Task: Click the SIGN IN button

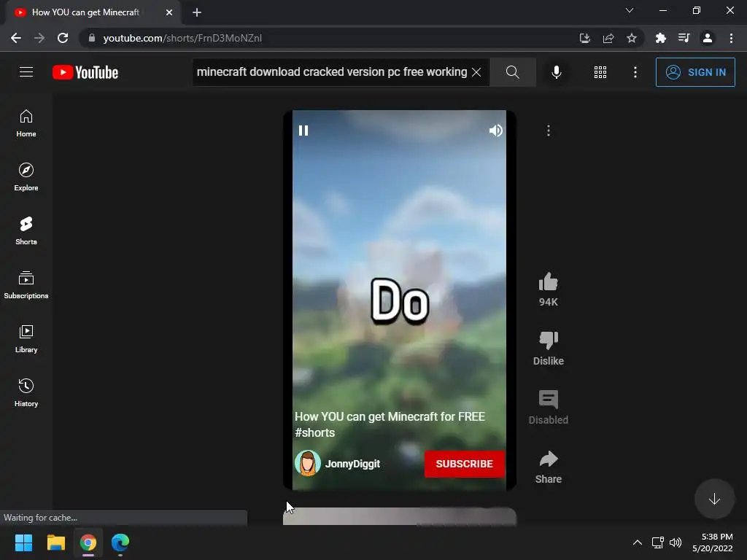Action: pos(695,72)
